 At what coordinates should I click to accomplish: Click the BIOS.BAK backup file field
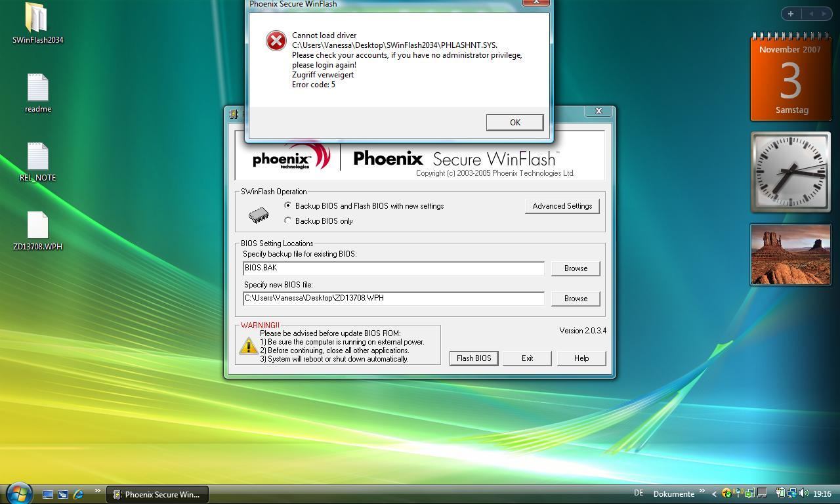pos(394,268)
